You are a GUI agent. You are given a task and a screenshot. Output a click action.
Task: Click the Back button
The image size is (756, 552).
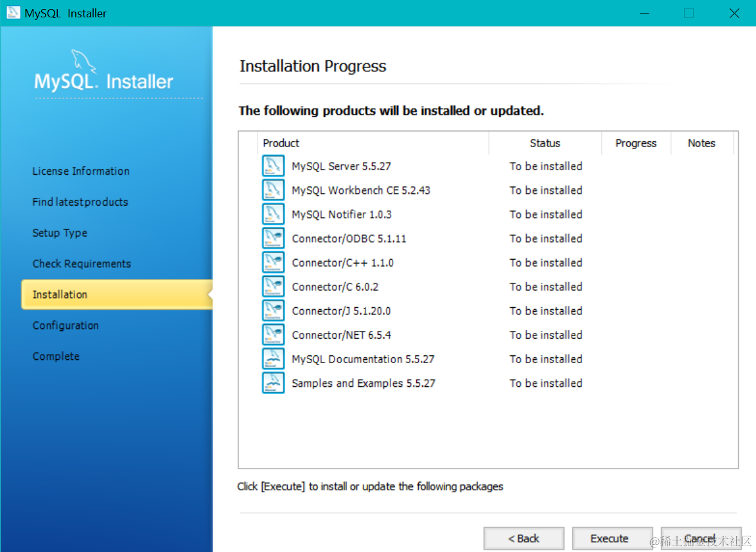click(x=523, y=539)
